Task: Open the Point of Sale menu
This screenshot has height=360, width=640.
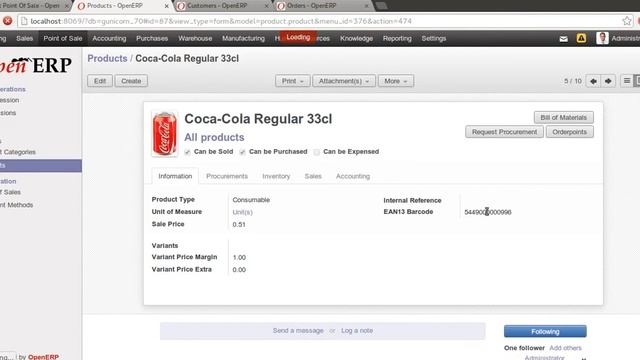Action: [63, 38]
